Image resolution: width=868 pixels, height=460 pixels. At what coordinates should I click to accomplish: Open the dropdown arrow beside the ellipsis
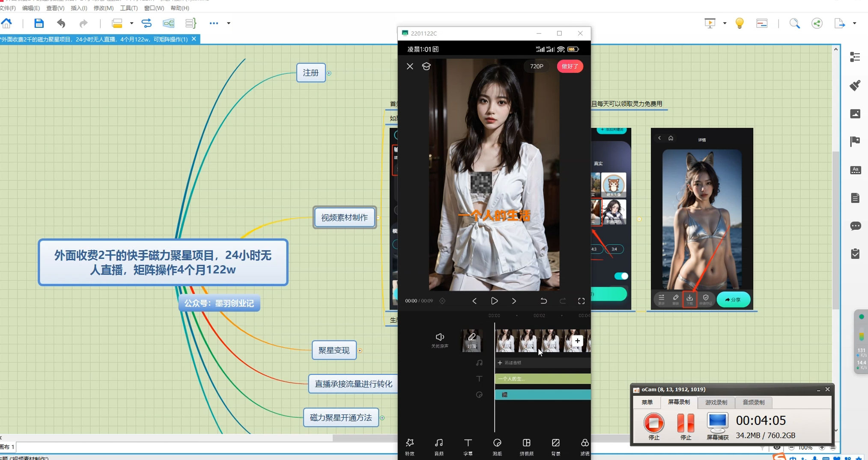pos(229,23)
